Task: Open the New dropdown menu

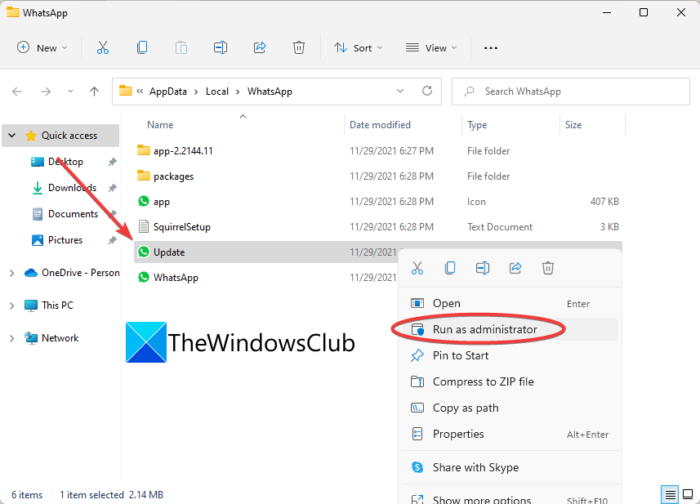Action: 42,47
